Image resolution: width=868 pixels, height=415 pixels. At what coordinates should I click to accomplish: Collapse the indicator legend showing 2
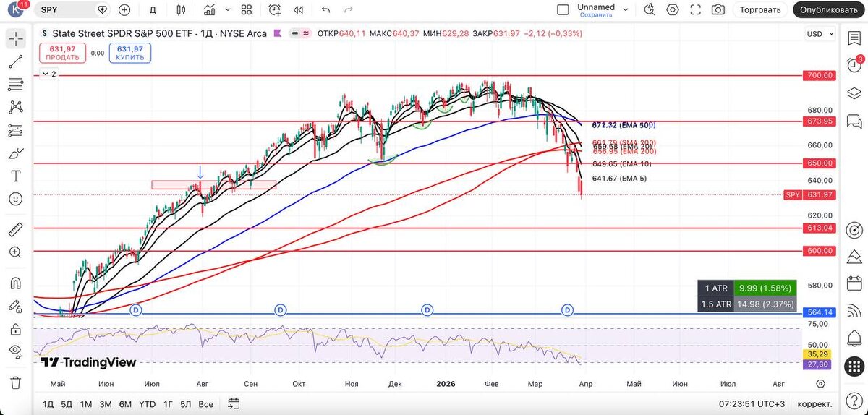[x=48, y=74]
